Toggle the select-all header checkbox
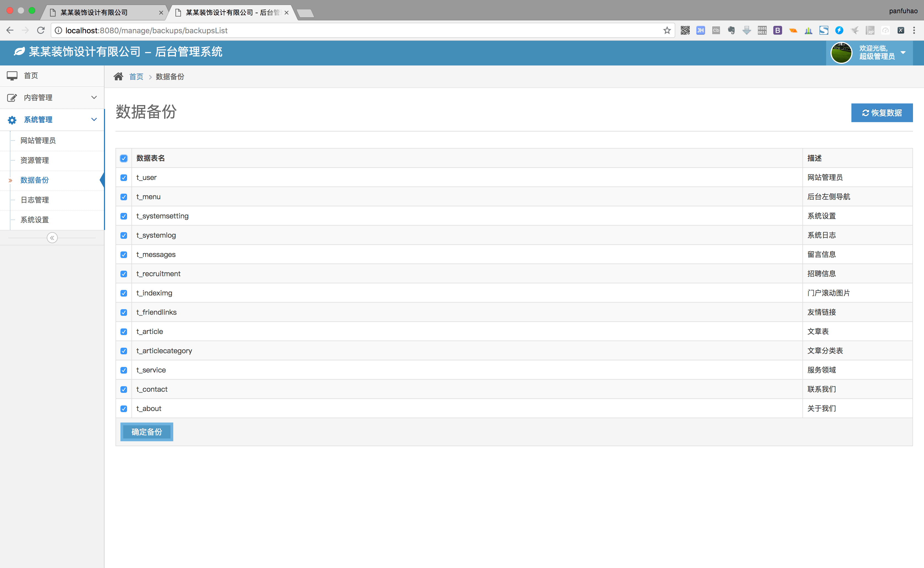 (x=123, y=158)
